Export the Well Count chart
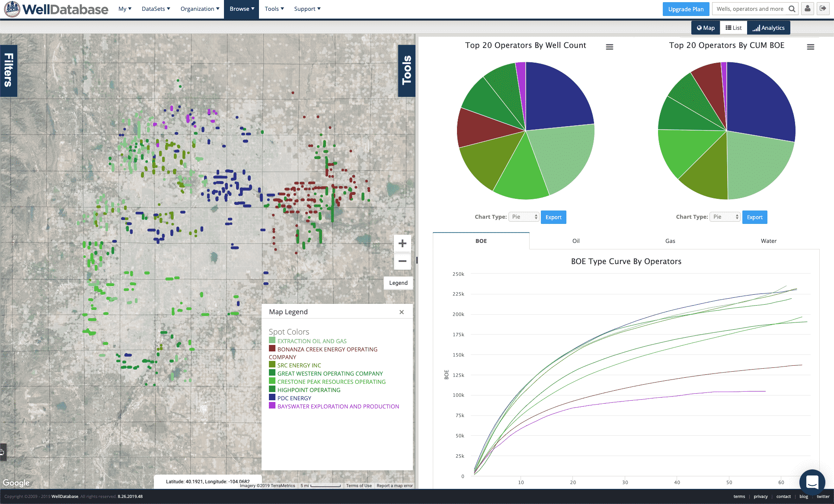The image size is (834, 504). coord(553,217)
